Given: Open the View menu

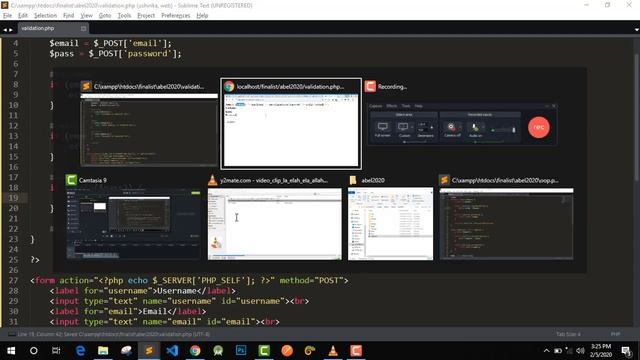Looking at the screenshot, I should point(87,16).
